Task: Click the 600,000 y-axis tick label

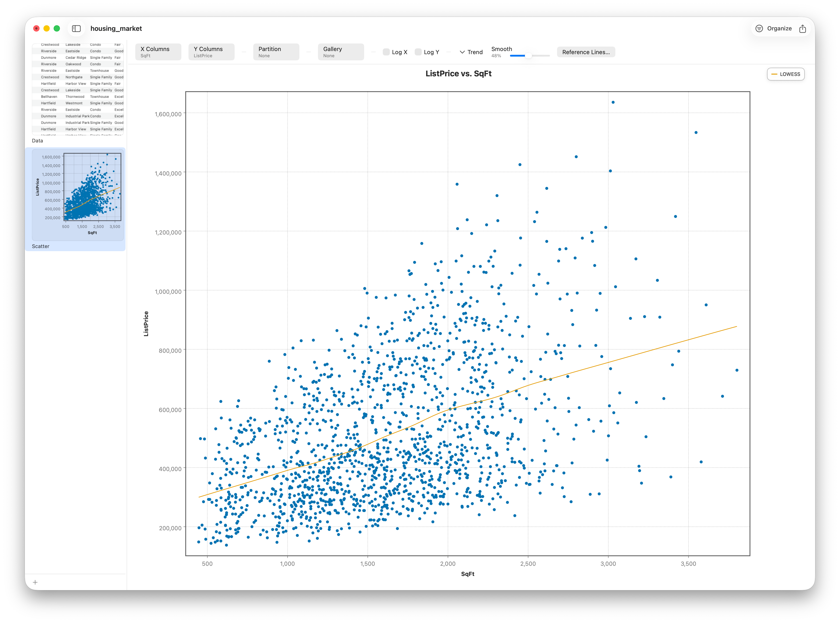Action: [170, 410]
